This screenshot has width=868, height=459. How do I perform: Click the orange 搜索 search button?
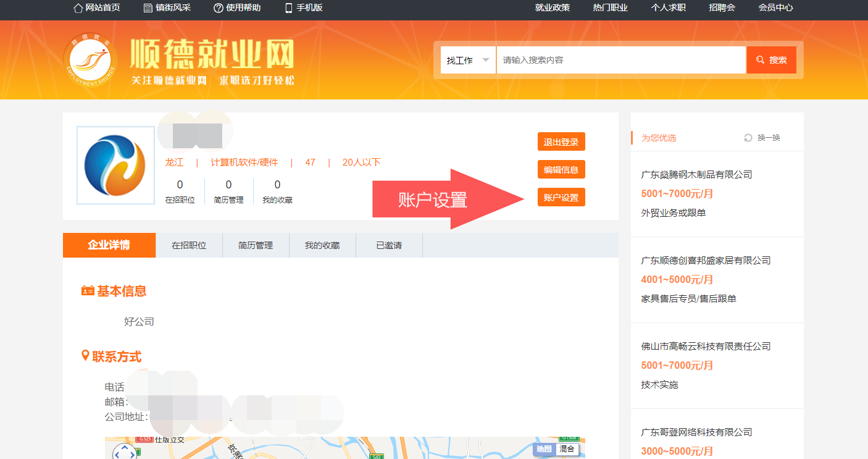(771, 60)
